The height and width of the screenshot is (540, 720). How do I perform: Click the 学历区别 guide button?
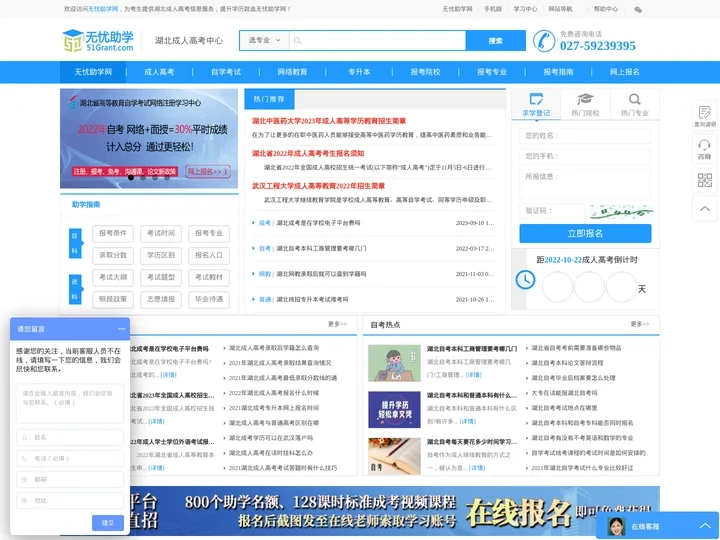click(161, 255)
